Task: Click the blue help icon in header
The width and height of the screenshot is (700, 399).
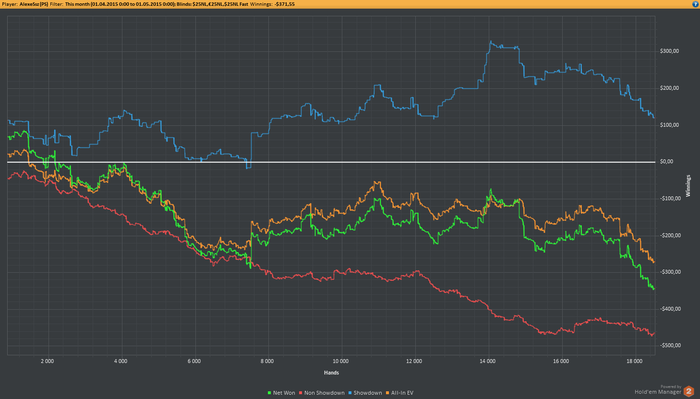Action: click(696, 4)
